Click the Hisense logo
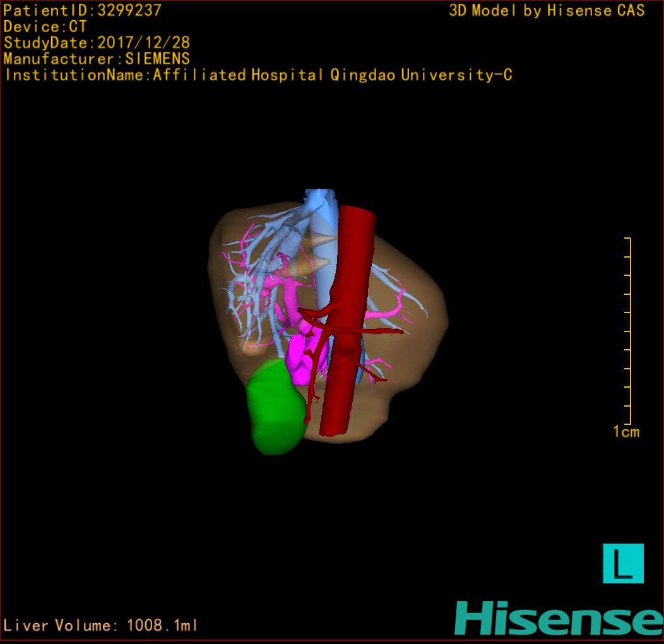Image resolution: width=664 pixels, height=644 pixels. (x=559, y=618)
